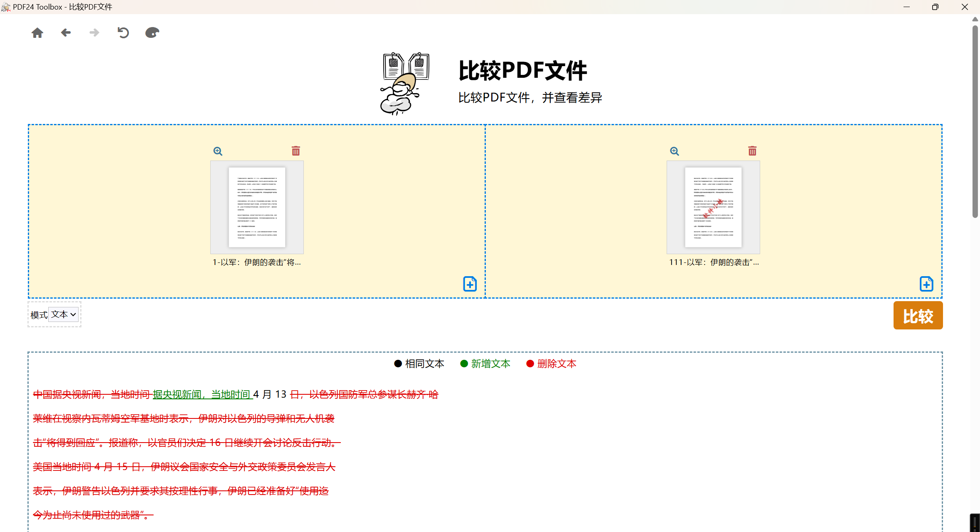Open the theme palette icon
This screenshot has width=980, height=532.
coord(152,32)
